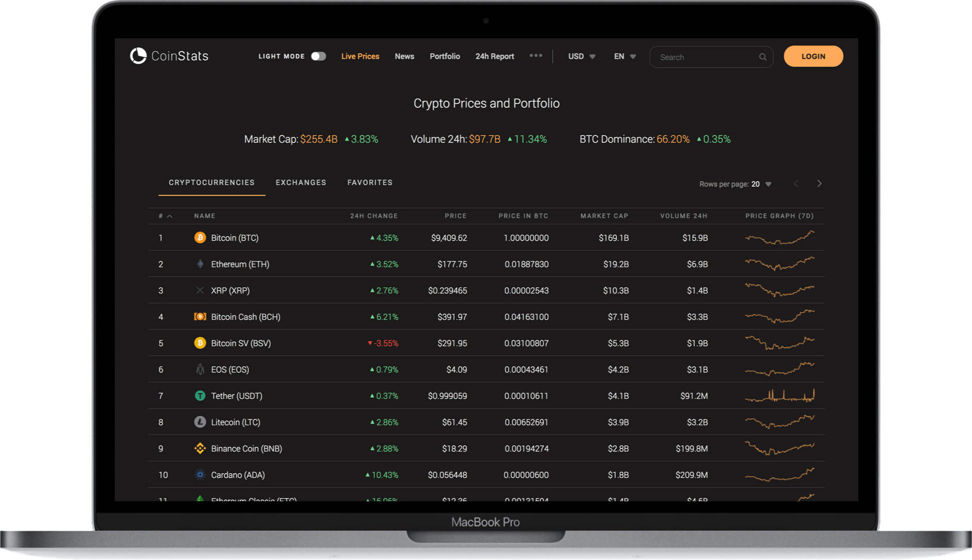The width and height of the screenshot is (972, 560).
Task: Open the Portfolio page
Action: [445, 56]
